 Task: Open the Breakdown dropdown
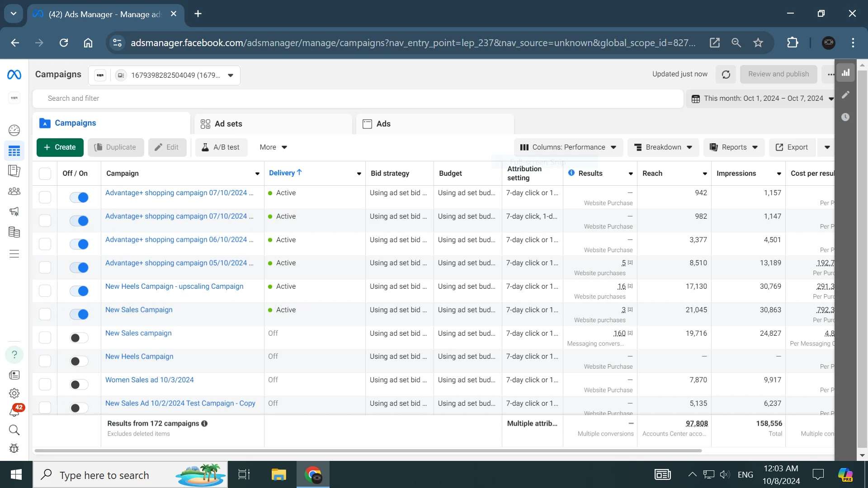coord(663,147)
